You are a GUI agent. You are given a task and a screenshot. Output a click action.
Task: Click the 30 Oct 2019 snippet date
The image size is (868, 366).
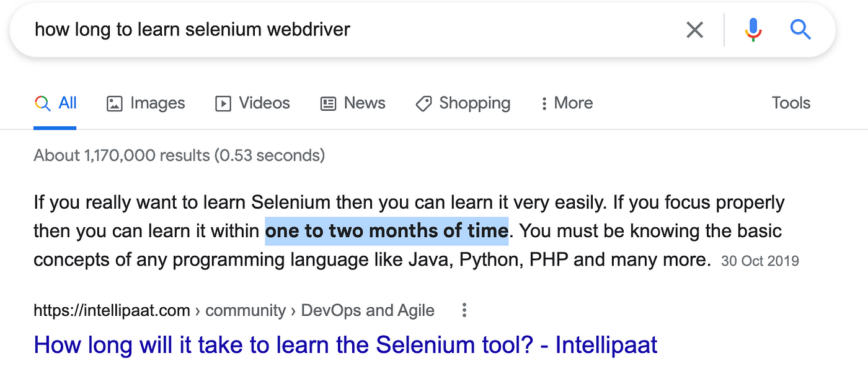[x=760, y=261]
